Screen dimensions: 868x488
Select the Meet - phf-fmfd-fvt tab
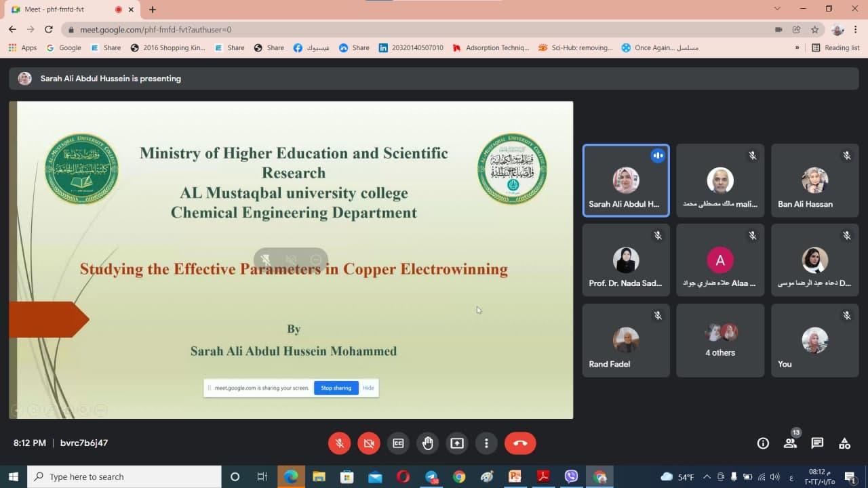click(x=73, y=9)
